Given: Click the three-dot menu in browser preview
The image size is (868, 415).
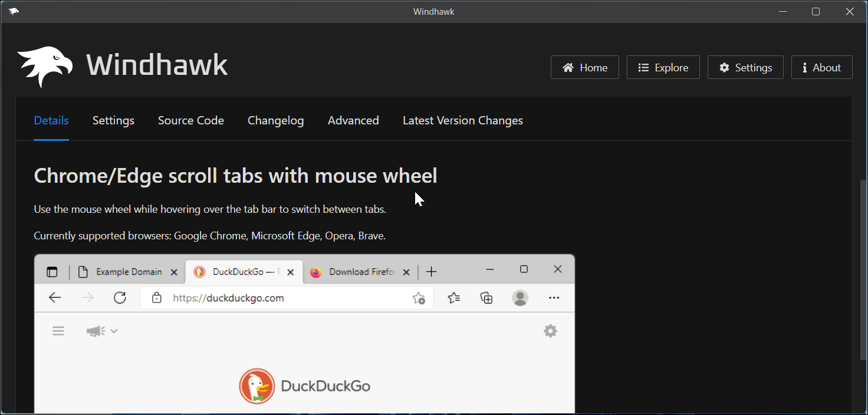Looking at the screenshot, I should tap(554, 298).
